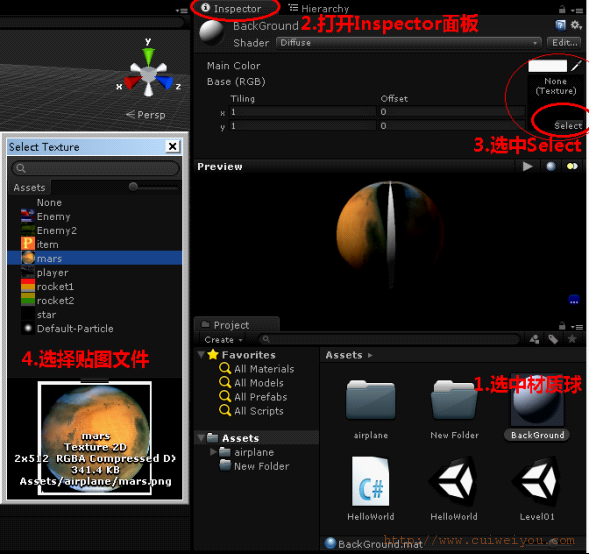
Task: Switch to the Hierarchy tab
Action: pyautogui.click(x=319, y=8)
